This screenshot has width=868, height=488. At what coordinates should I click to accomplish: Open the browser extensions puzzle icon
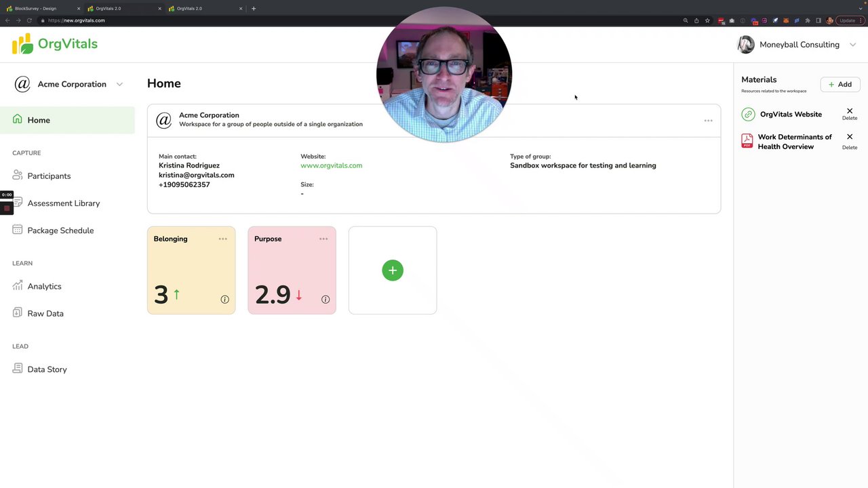[x=808, y=20]
